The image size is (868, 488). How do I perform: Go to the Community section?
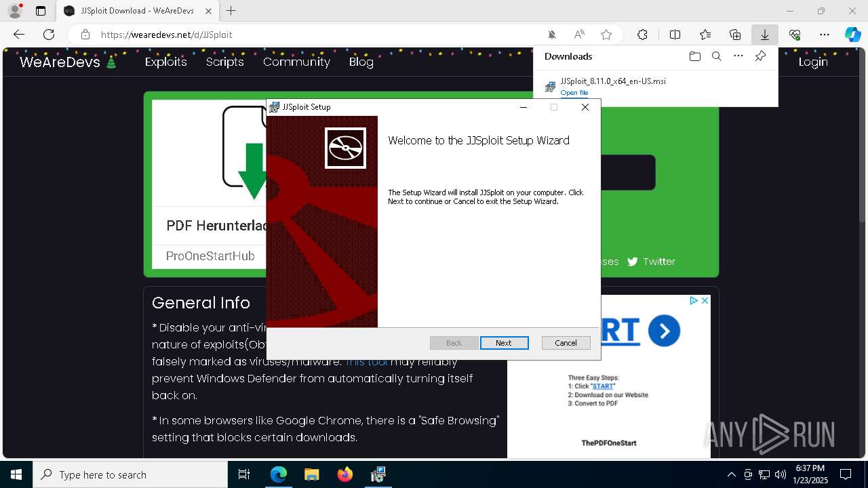296,62
